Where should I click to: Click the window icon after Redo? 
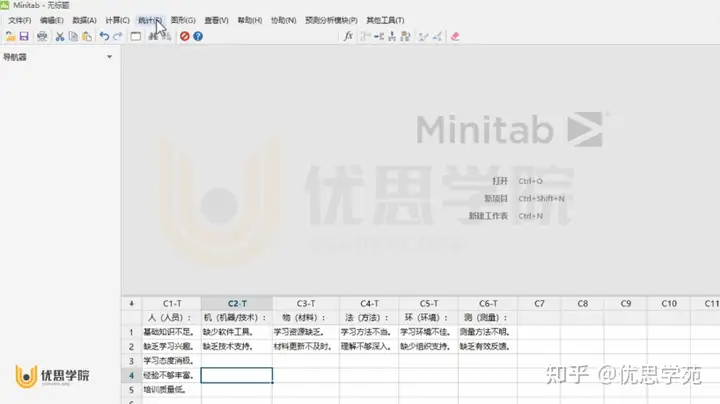click(135, 36)
